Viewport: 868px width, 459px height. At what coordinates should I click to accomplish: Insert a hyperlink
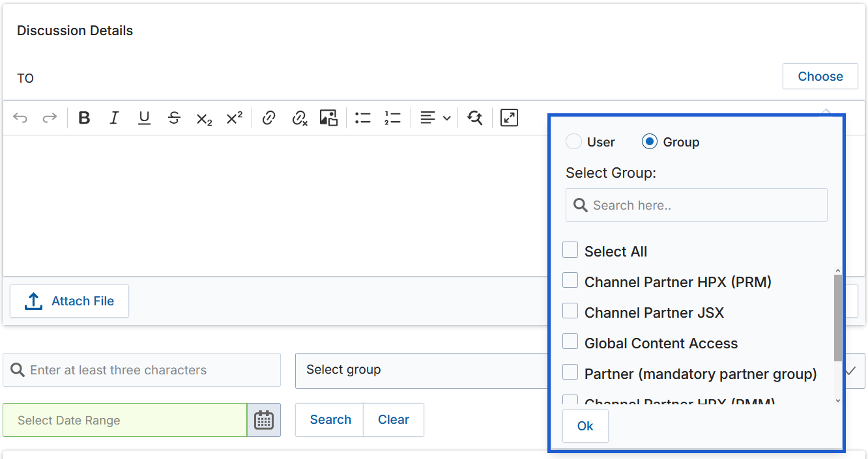coord(268,118)
